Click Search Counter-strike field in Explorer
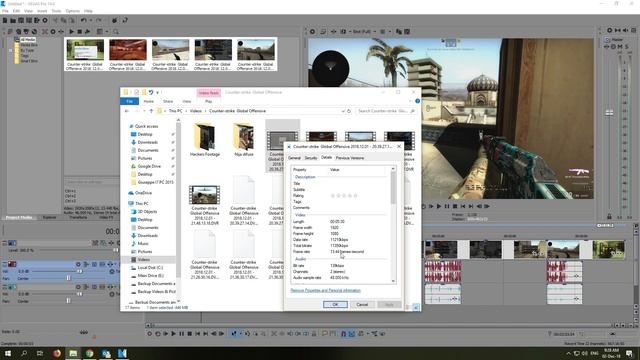The height and width of the screenshot is (360, 640). point(386,111)
